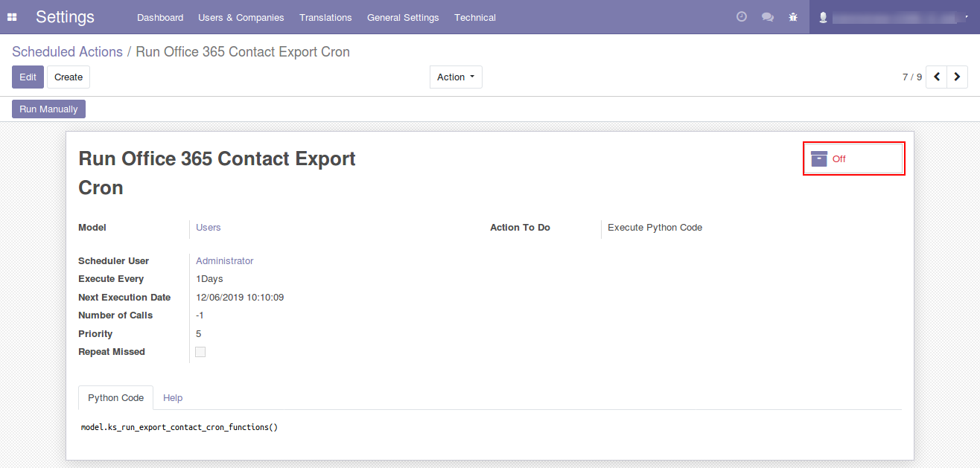This screenshot has width=980, height=468.
Task: Open the Users & Companies menu
Action: [241, 17]
